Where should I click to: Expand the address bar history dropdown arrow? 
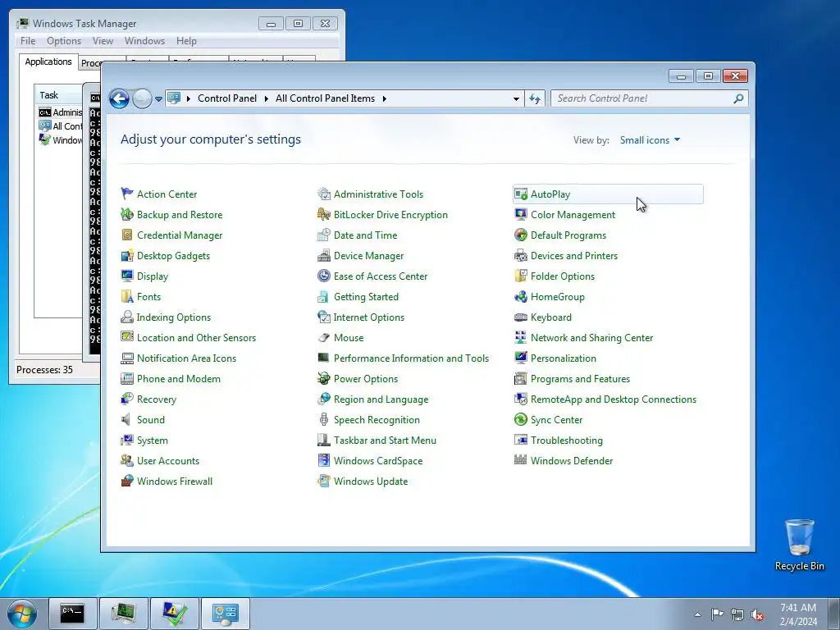coord(516,98)
